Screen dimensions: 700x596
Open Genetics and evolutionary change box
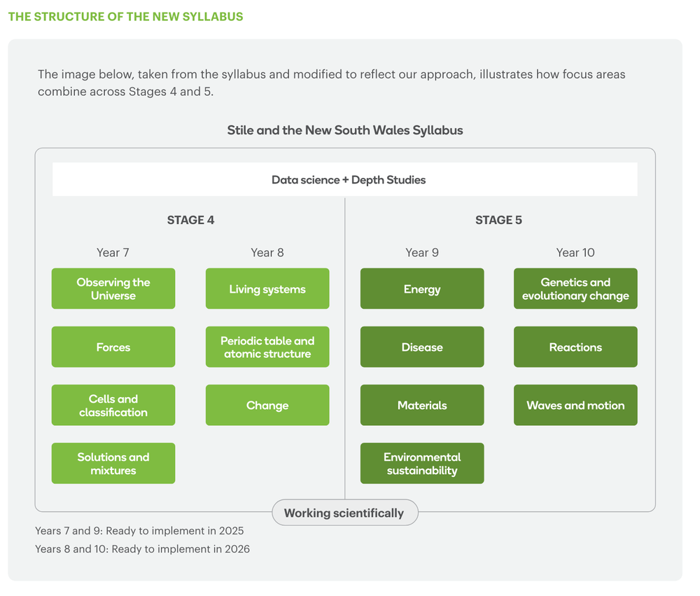pos(575,289)
